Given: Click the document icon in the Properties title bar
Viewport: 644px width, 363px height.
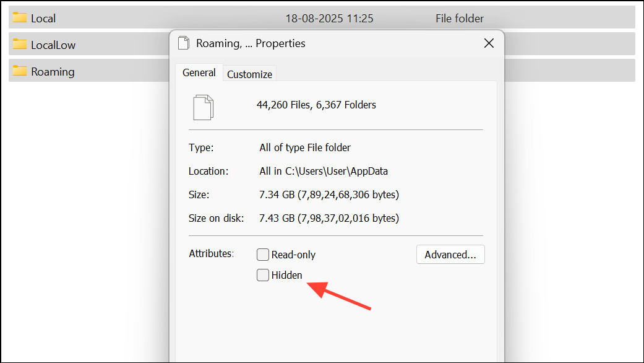Looking at the screenshot, I should pos(183,43).
